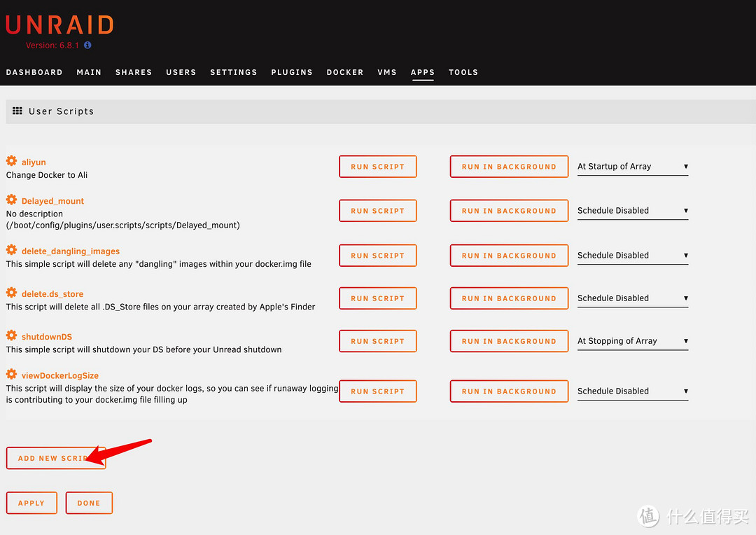Run the viewDockerLogSize script
The height and width of the screenshot is (535, 756).
click(x=377, y=391)
